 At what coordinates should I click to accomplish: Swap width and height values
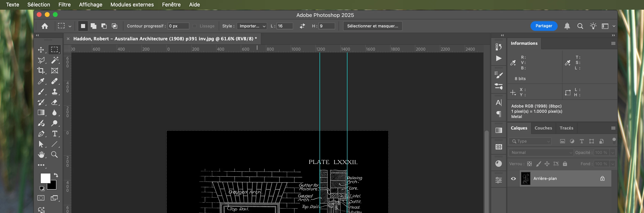click(302, 26)
